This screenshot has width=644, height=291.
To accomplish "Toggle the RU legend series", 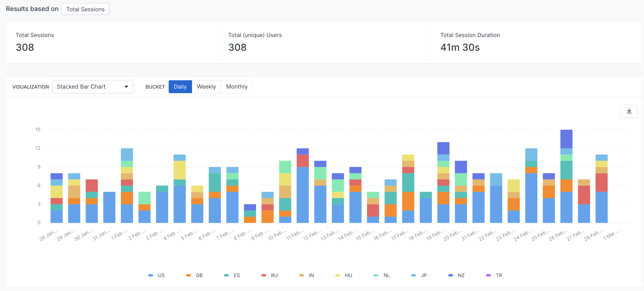I will [x=270, y=275].
